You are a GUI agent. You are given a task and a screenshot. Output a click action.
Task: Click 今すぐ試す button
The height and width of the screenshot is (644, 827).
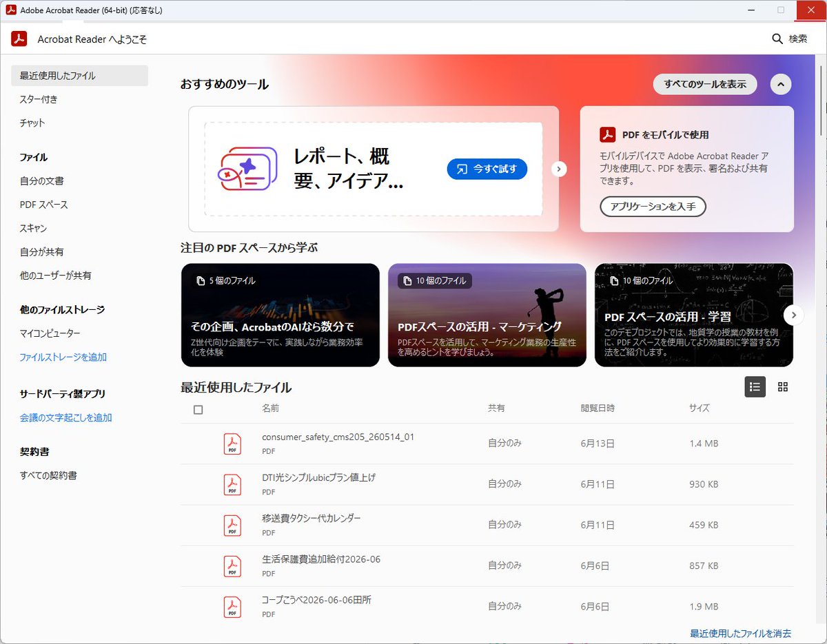(487, 169)
